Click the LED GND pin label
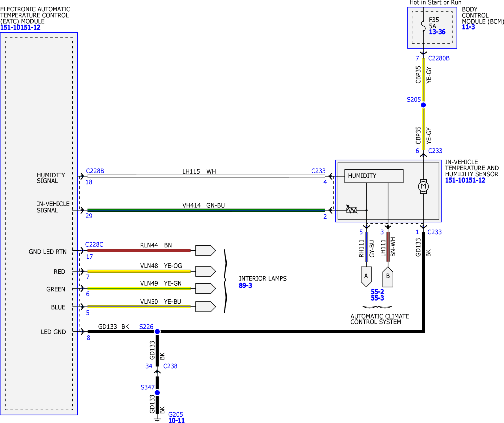The image size is (504, 423). pos(53,332)
